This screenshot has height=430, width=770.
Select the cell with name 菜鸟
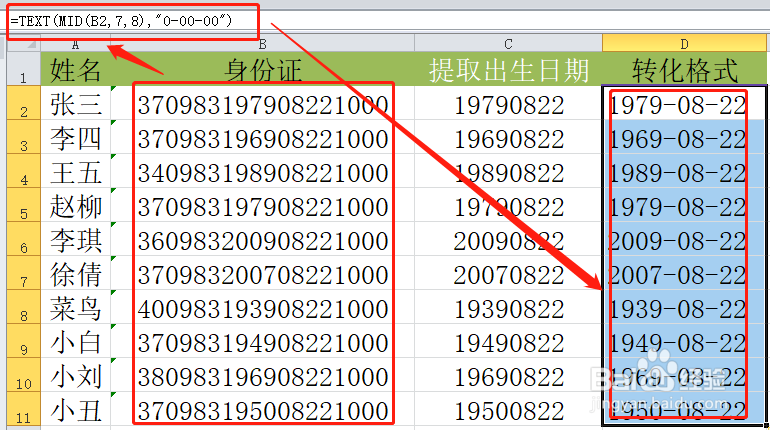[x=76, y=306]
